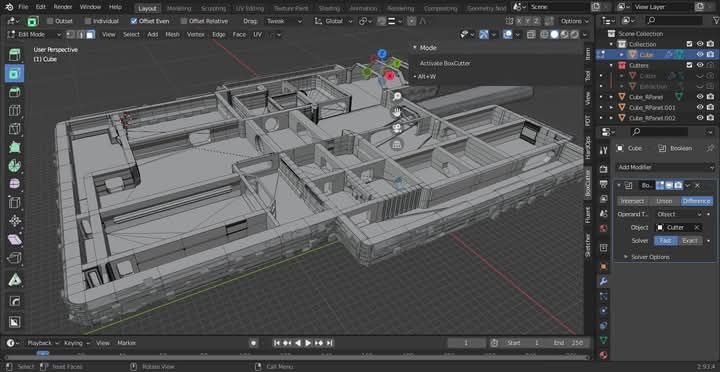Enable the Outset checkbox
This screenshot has width=720, height=372.
point(50,21)
